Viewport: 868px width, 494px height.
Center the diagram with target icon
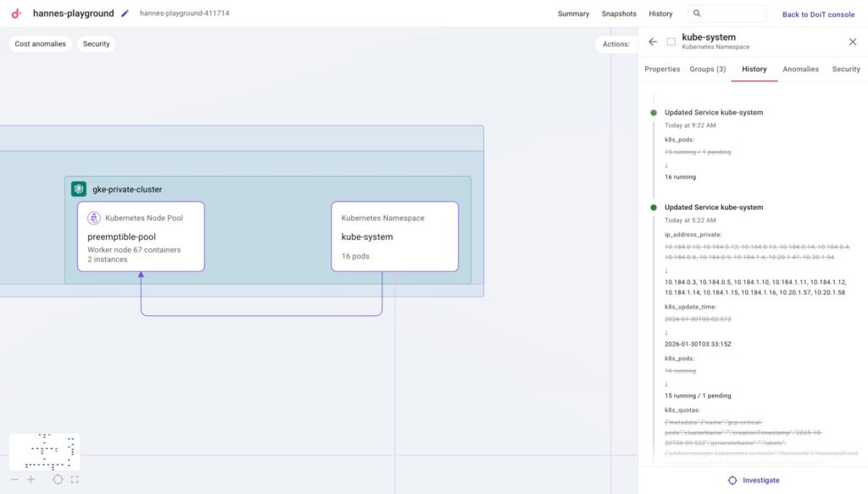point(58,480)
